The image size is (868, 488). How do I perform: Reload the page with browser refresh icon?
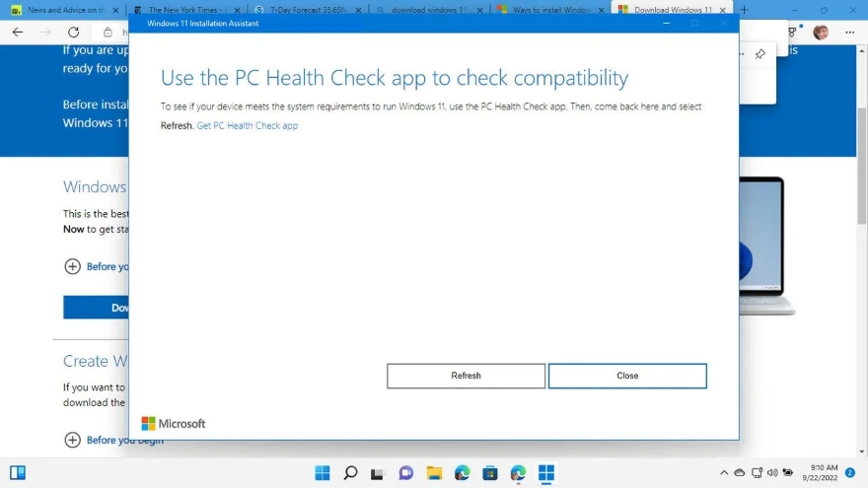coord(74,33)
